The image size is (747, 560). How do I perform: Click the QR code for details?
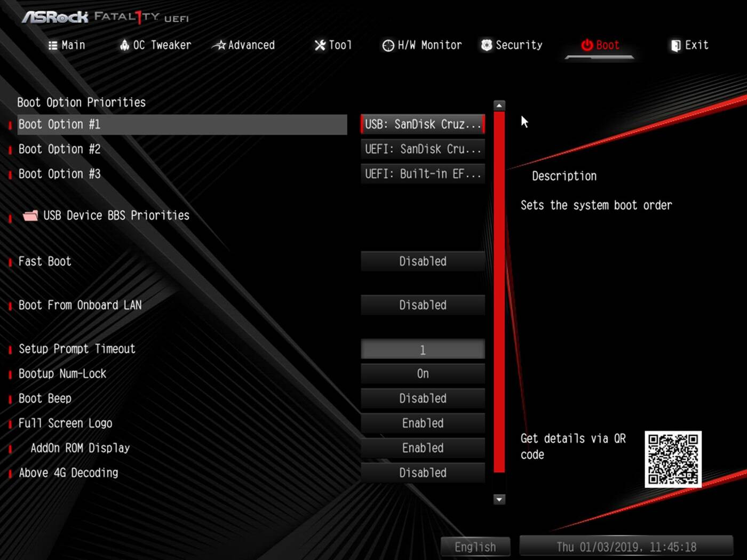click(x=673, y=460)
